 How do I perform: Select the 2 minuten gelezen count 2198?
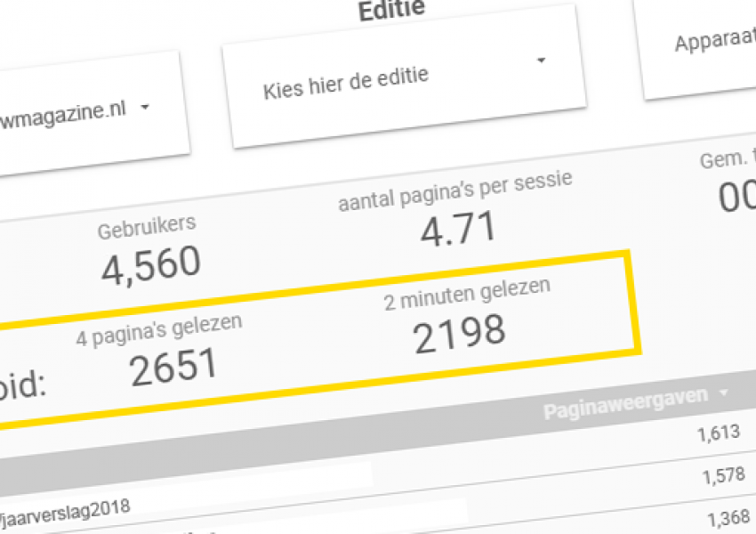pos(459,333)
